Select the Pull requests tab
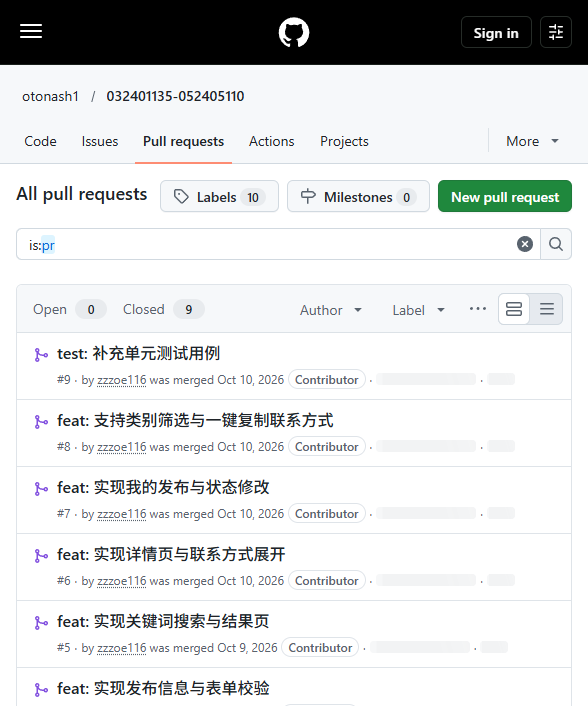Image resolution: width=588 pixels, height=706 pixels. [183, 141]
